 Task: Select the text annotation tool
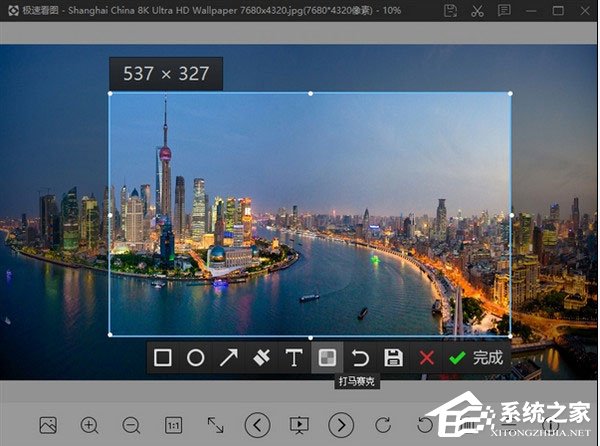click(294, 358)
